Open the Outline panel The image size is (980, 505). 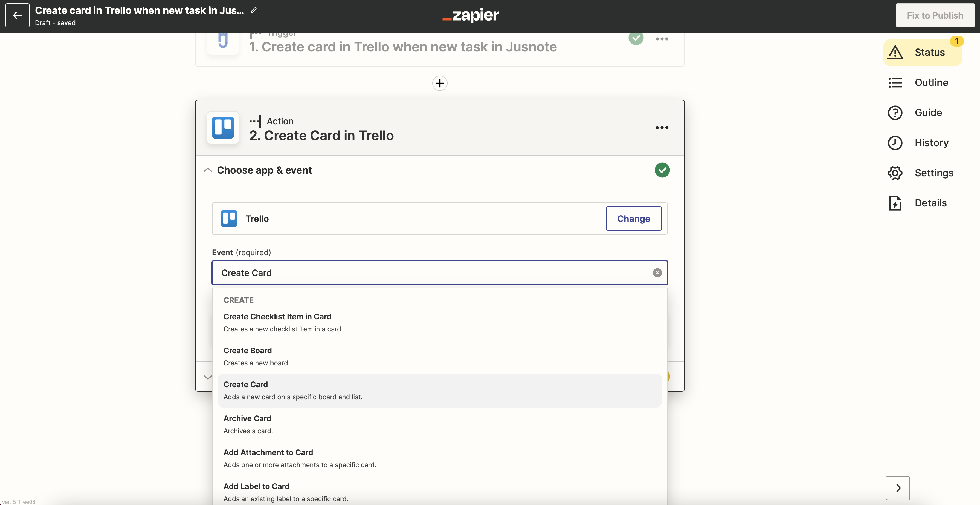pos(923,82)
